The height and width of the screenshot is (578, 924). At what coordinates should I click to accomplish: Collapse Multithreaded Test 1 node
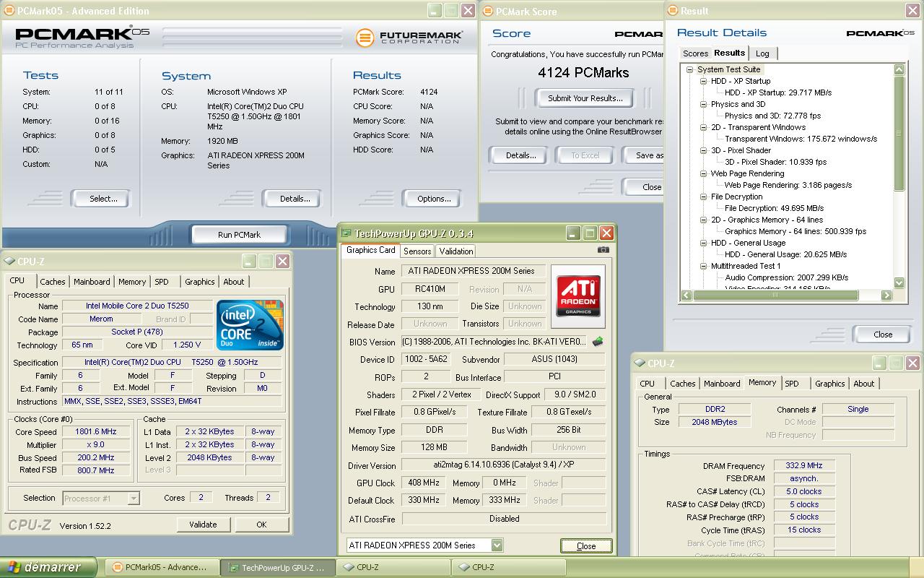pyautogui.click(x=704, y=266)
